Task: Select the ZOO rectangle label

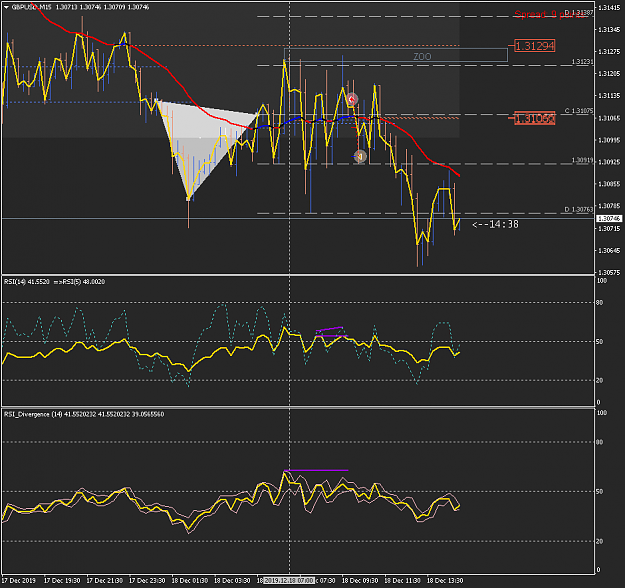Action: click(422, 57)
